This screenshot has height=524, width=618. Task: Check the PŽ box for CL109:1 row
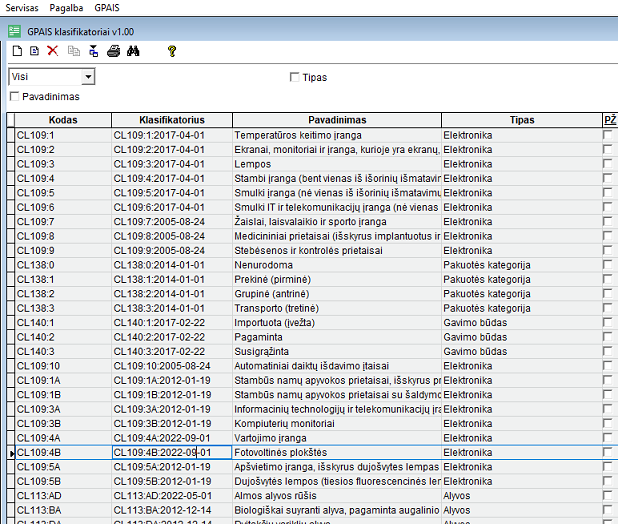tap(608, 135)
